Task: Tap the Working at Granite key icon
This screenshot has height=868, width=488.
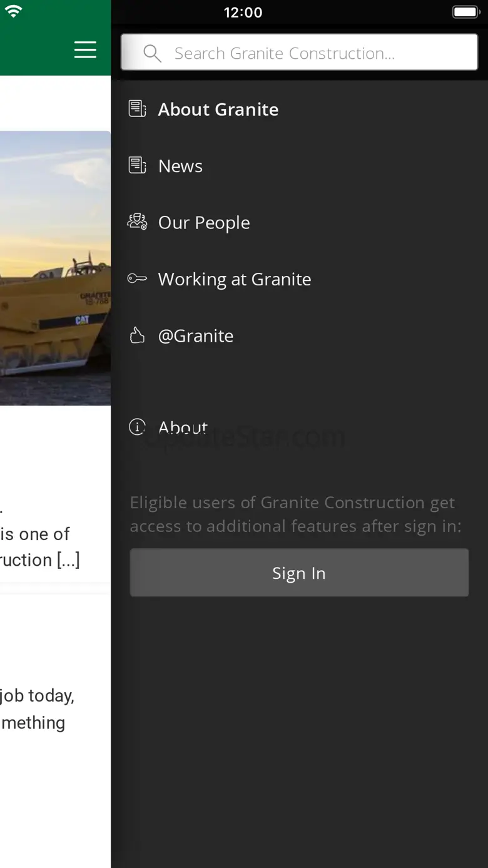Action: (138, 279)
